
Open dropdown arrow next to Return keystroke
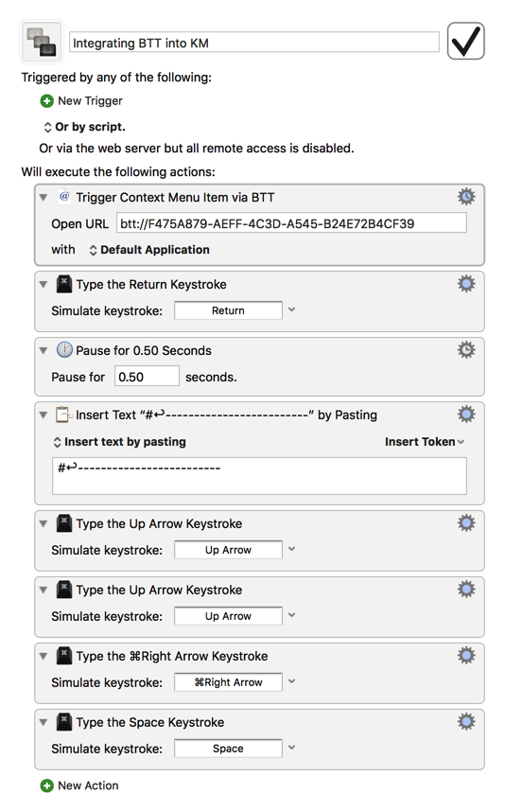pos(292,309)
